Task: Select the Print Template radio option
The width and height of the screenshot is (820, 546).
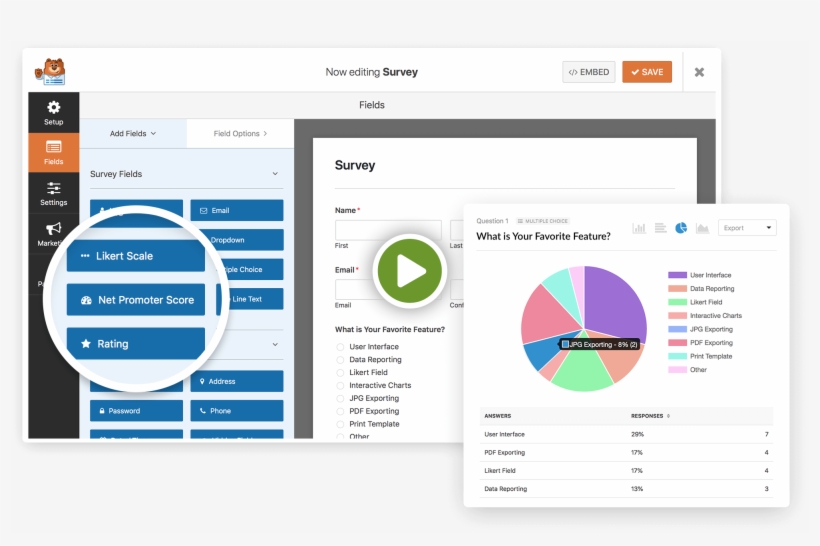Action: pos(340,424)
